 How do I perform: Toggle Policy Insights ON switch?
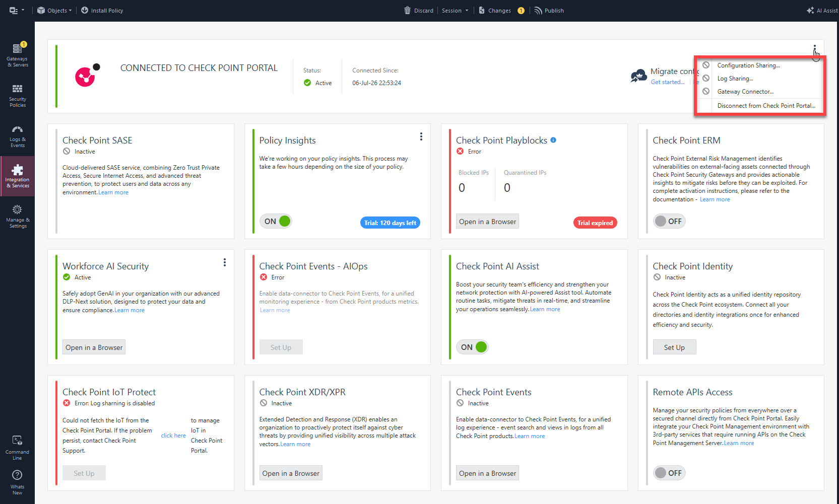276,221
